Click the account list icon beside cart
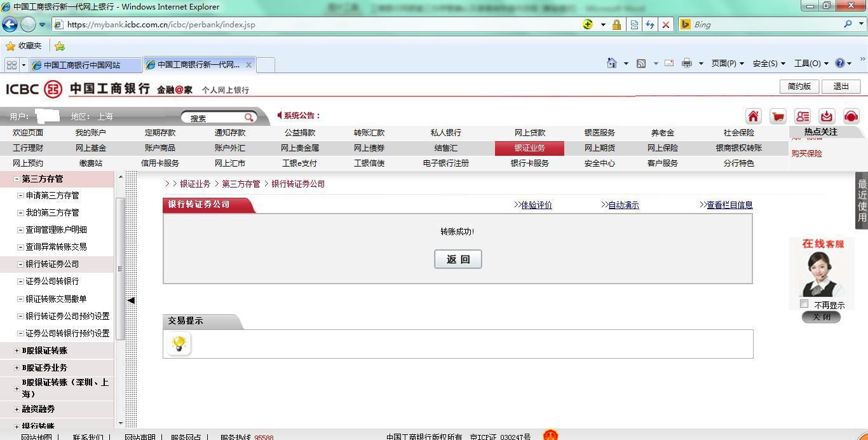Screen dimensions: 868x440 [803, 116]
